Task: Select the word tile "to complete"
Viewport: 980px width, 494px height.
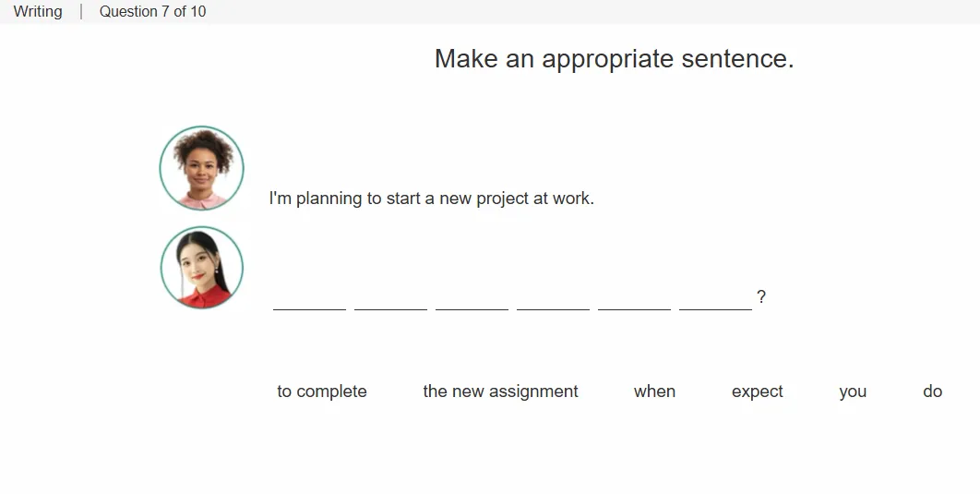Action: (322, 392)
